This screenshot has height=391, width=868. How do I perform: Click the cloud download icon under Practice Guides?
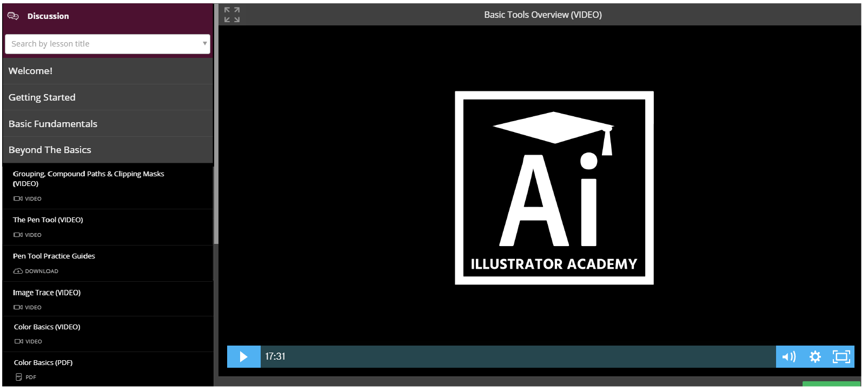[x=18, y=271]
